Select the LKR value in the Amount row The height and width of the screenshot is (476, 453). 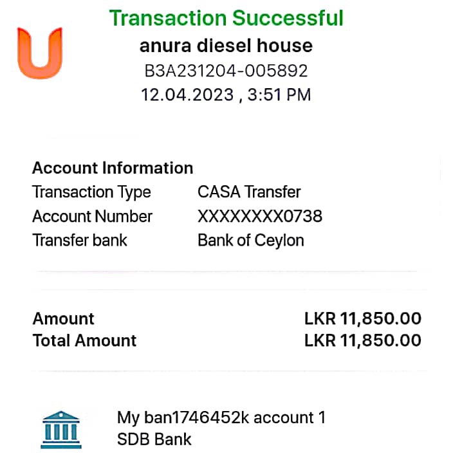click(x=362, y=319)
